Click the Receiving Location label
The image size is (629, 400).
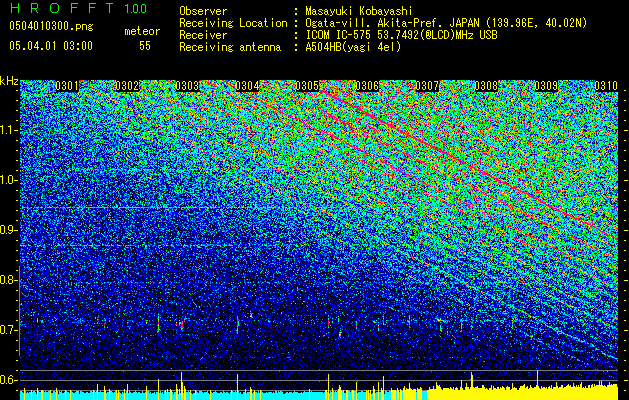point(233,23)
